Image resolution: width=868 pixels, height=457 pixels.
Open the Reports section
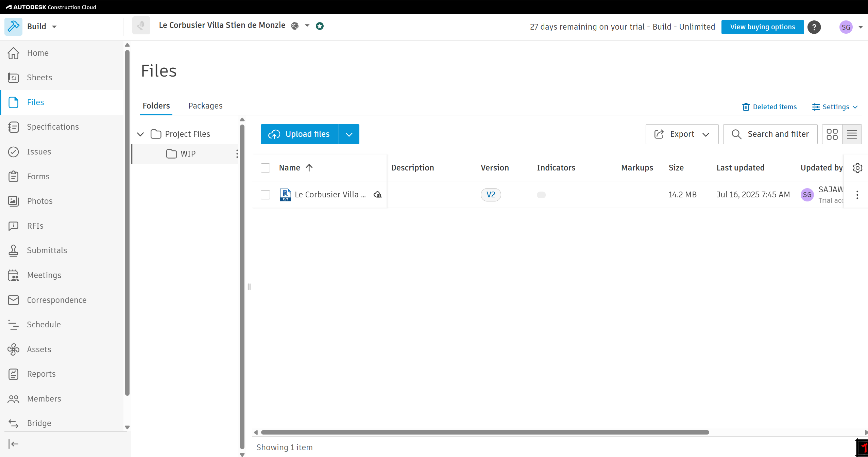pos(62,374)
